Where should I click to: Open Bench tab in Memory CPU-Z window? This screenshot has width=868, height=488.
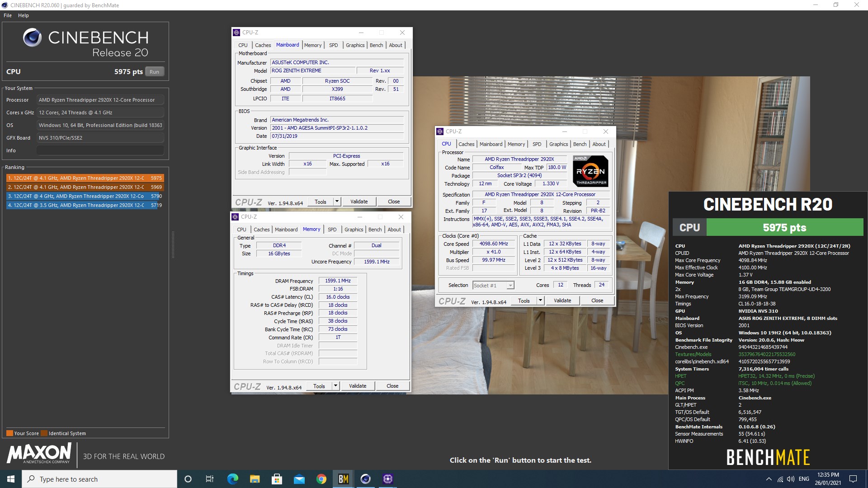(x=375, y=230)
